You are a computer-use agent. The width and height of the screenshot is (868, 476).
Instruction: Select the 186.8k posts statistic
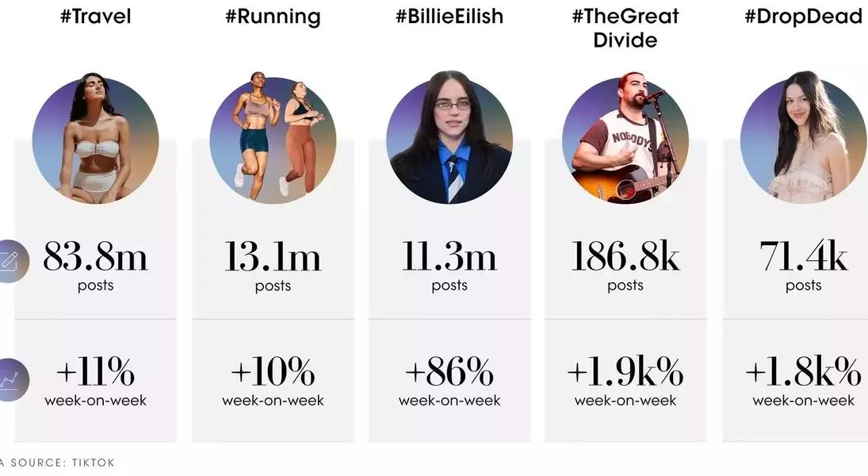coord(625,266)
